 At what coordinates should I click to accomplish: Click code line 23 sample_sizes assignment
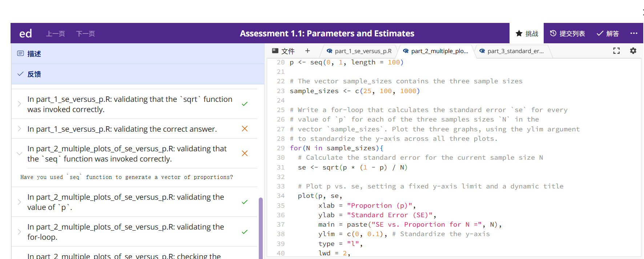pyautogui.click(x=355, y=91)
